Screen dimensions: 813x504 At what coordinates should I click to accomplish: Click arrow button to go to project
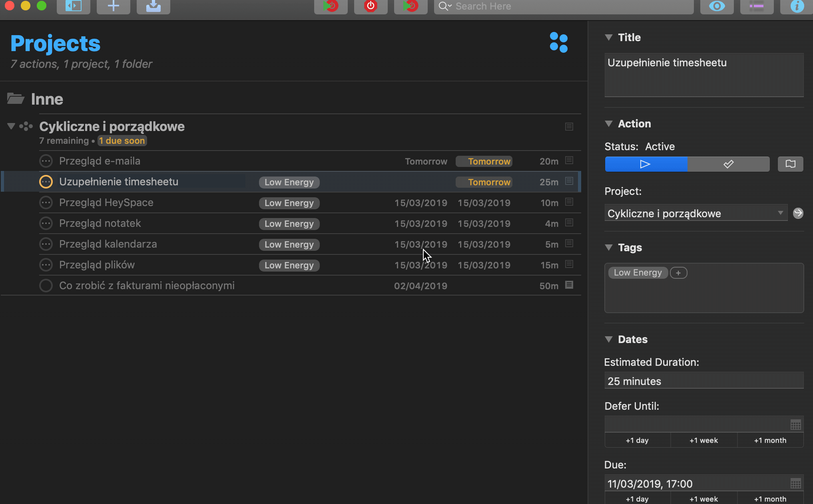(x=798, y=213)
